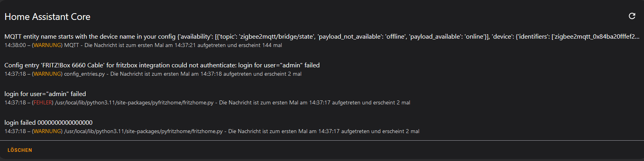Image resolution: width=644 pixels, height=161 pixels.
Task: Click the WARNUNG label under 'login failed 0000000000000000'
Action: pyautogui.click(x=47, y=132)
